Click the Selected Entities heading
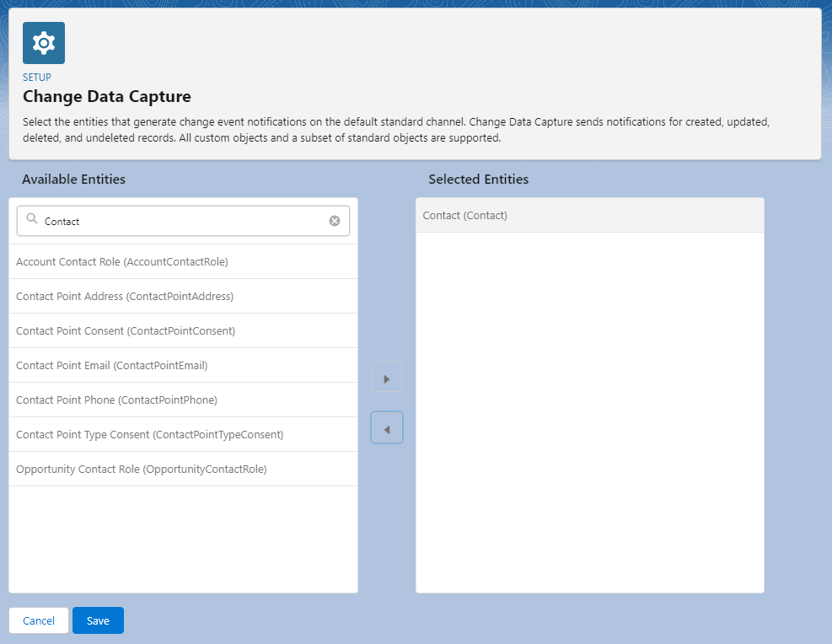Screen dimensions: 832x644 click(478, 180)
